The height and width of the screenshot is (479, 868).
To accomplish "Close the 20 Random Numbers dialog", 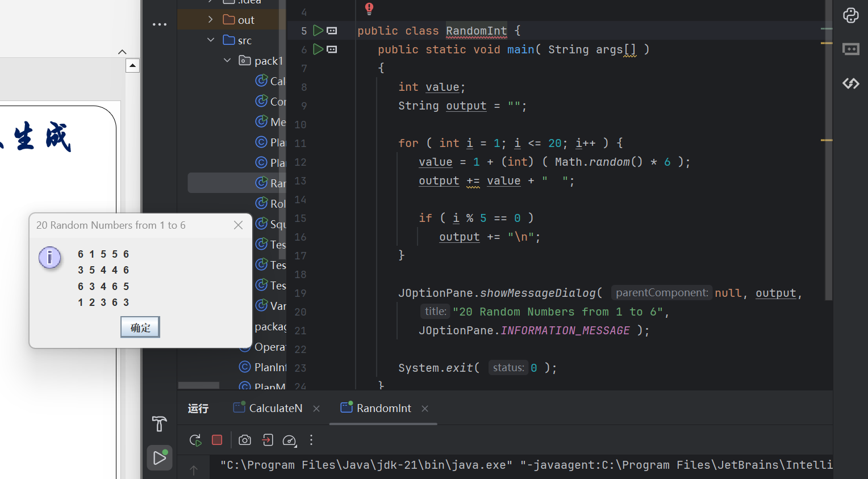I will pyautogui.click(x=238, y=225).
